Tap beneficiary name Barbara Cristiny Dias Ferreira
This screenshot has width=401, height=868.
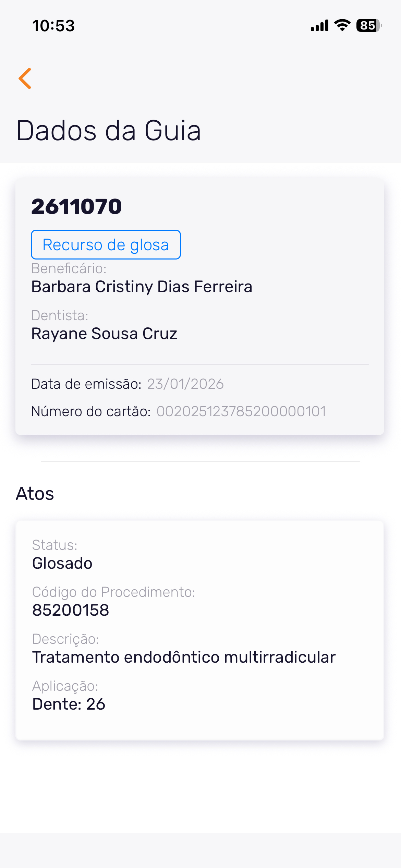click(x=142, y=287)
